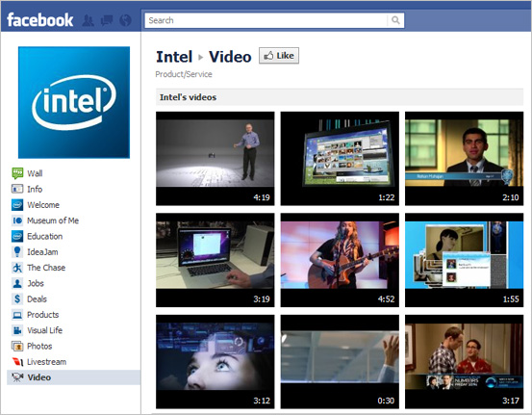Play the 4:52 guitar singer video
This screenshot has height=415, width=532.
pos(340,260)
